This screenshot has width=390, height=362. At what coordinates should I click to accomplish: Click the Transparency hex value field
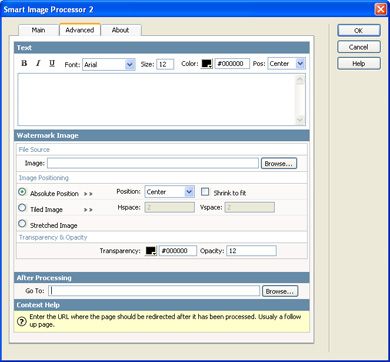tap(178, 251)
